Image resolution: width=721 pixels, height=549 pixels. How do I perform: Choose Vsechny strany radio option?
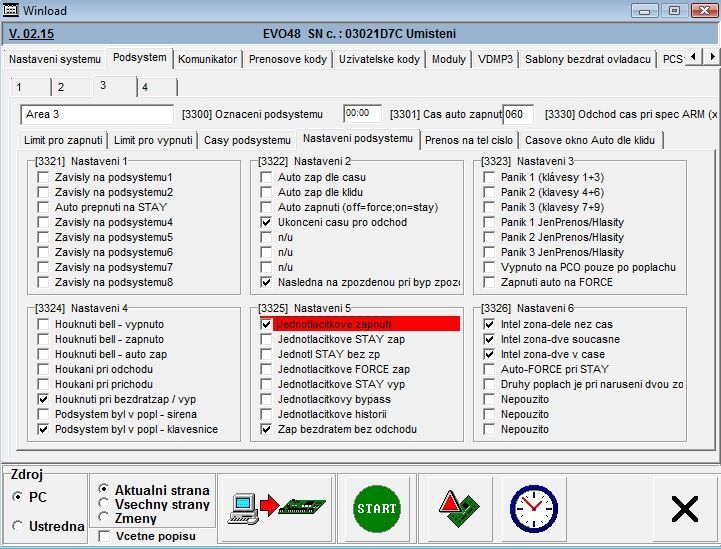click(105, 505)
